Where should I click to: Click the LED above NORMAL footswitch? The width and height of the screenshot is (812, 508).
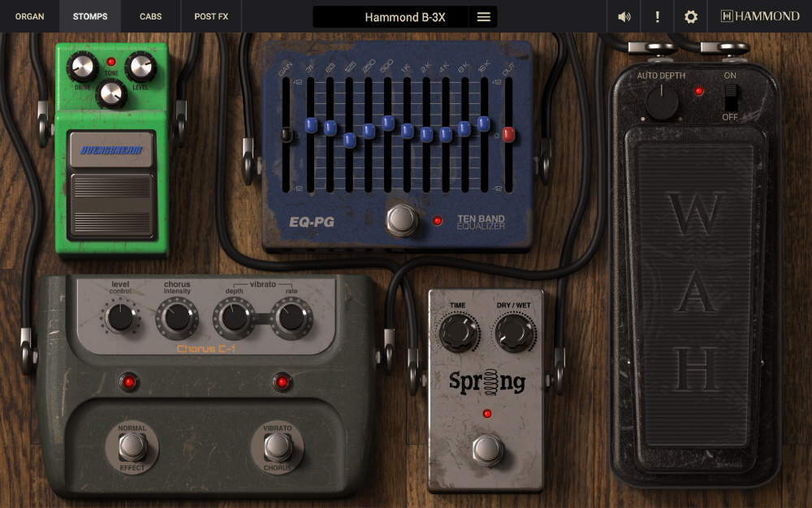click(x=129, y=383)
